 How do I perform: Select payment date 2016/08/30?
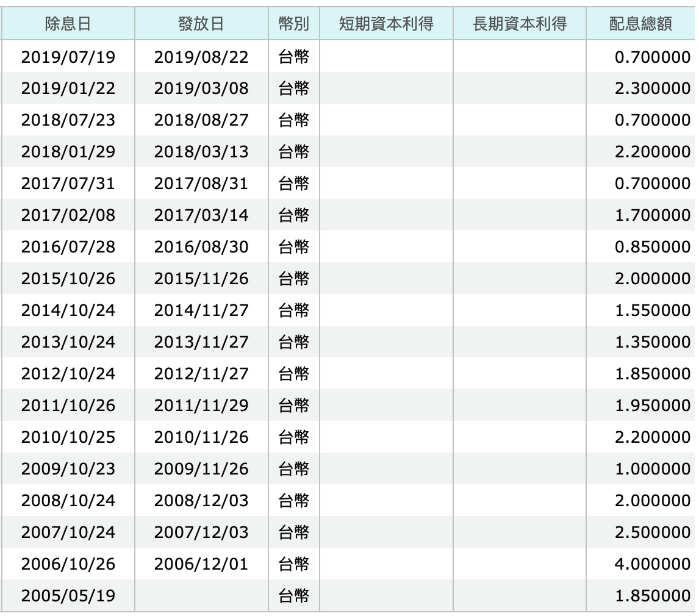pyautogui.click(x=201, y=246)
